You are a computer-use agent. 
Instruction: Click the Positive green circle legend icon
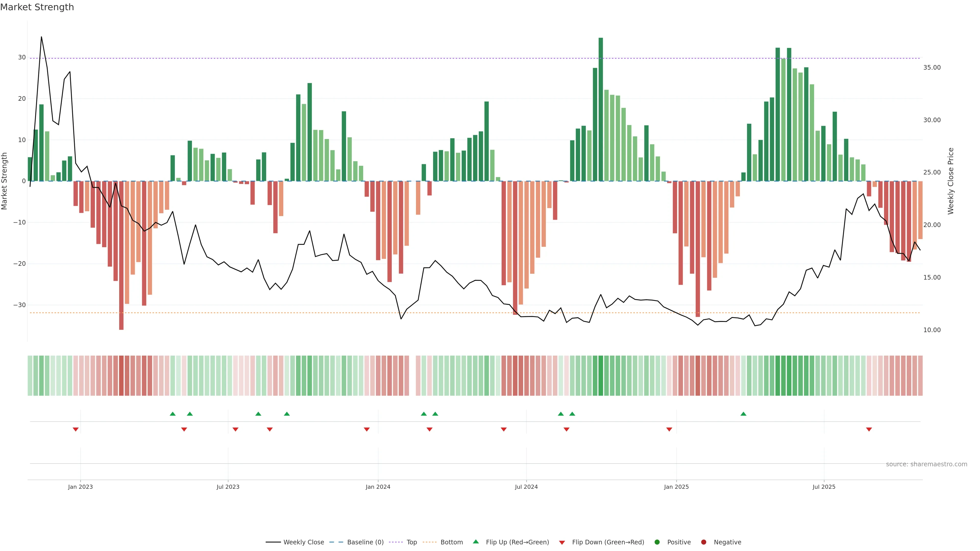point(657,542)
